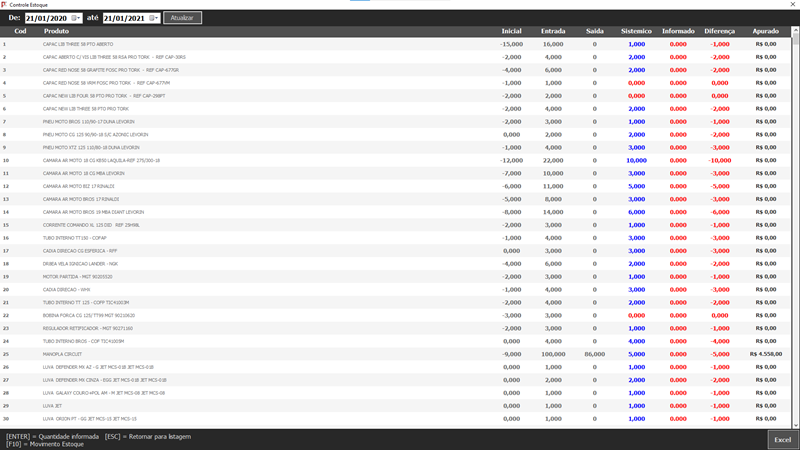800x450 pixels.
Task: Click Diferença value -10,000 in row 10
Action: 719,160
